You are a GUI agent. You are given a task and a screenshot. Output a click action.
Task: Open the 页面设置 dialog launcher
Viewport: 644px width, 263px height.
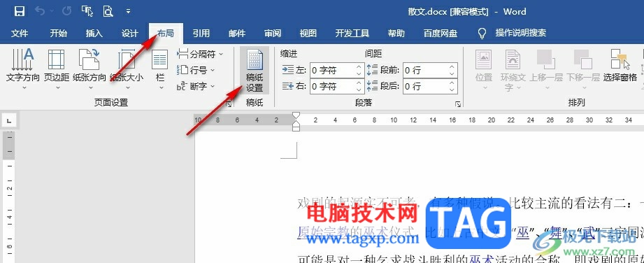click(229, 104)
